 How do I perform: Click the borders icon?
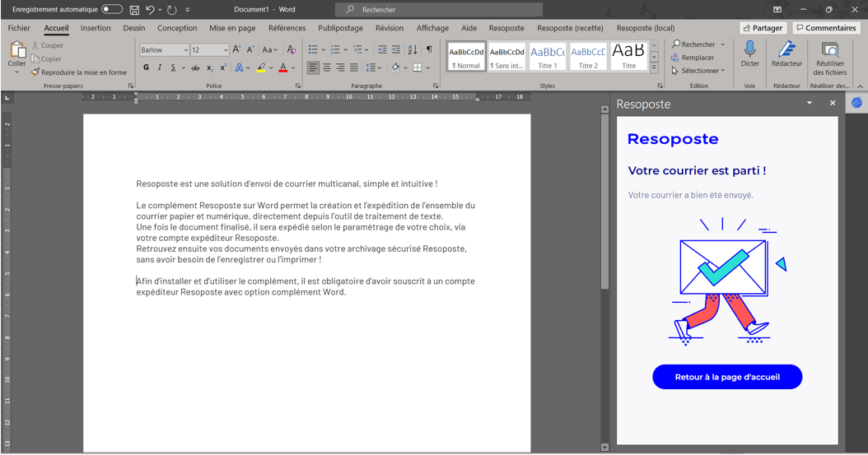pyautogui.click(x=418, y=67)
